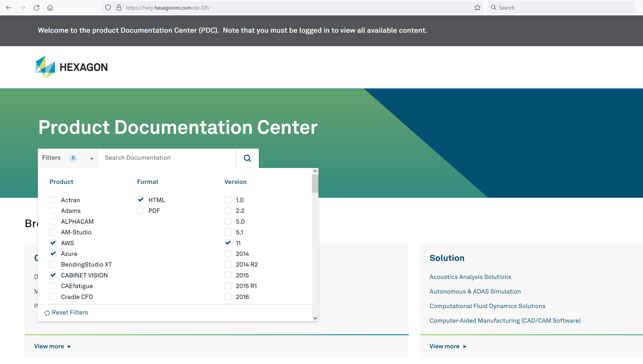
Task: Uncheck the AWS product checkbox
Action: [53, 243]
